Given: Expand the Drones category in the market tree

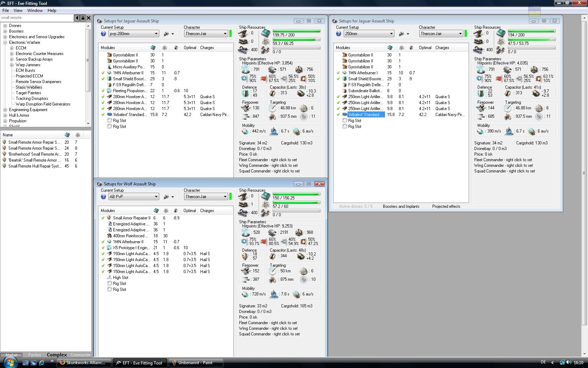Looking at the screenshot, I should pyautogui.click(x=5, y=26).
